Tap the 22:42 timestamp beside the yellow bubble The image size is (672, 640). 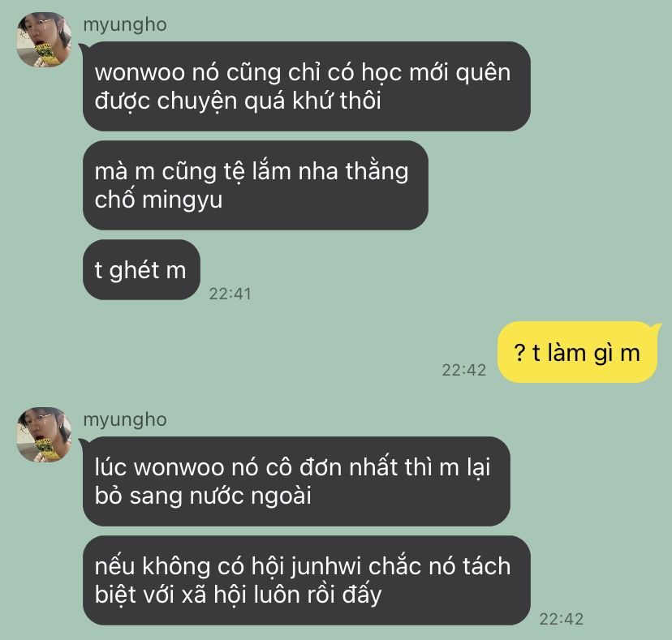(464, 370)
